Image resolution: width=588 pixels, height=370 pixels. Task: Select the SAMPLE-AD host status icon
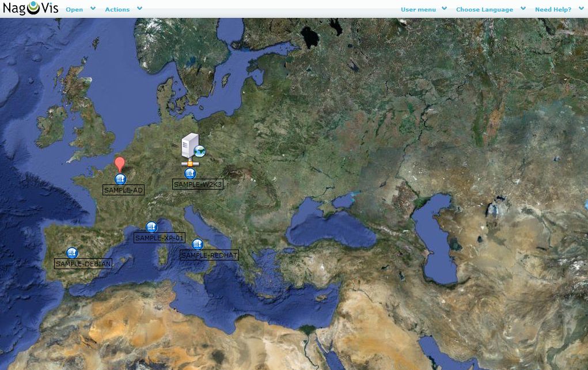click(x=120, y=179)
